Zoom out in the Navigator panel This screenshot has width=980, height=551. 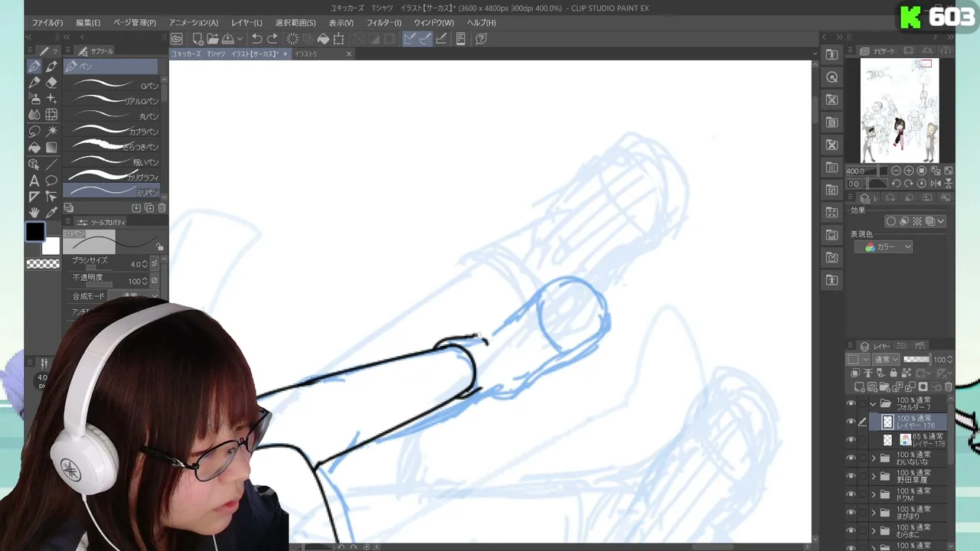click(x=896, y=171)
